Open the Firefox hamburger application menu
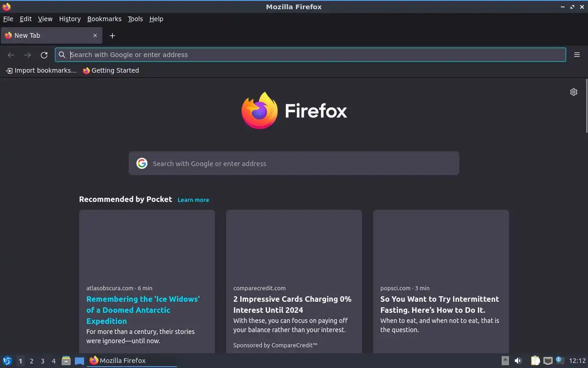This screenshot has height=368, width=588. point(577,55)
